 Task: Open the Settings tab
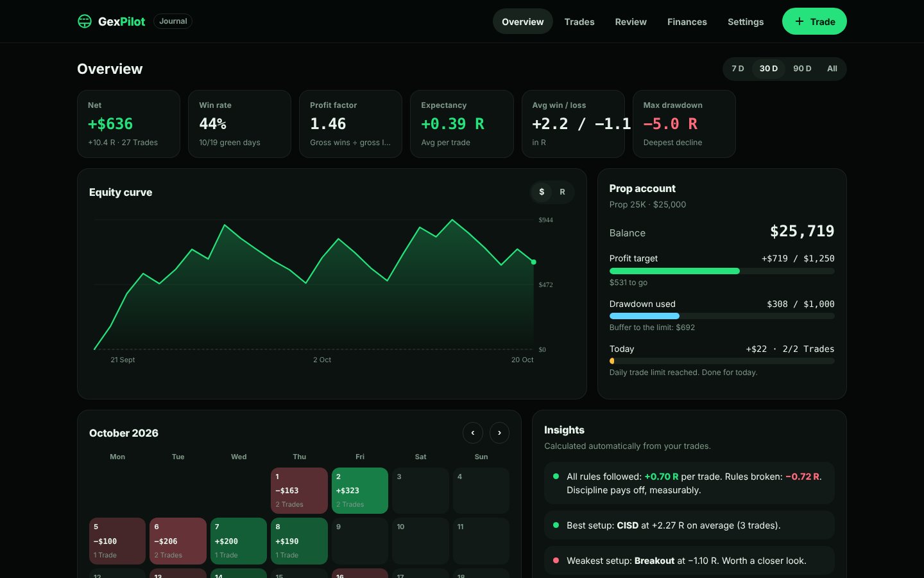pyautogui.click(x=746, y=22)
